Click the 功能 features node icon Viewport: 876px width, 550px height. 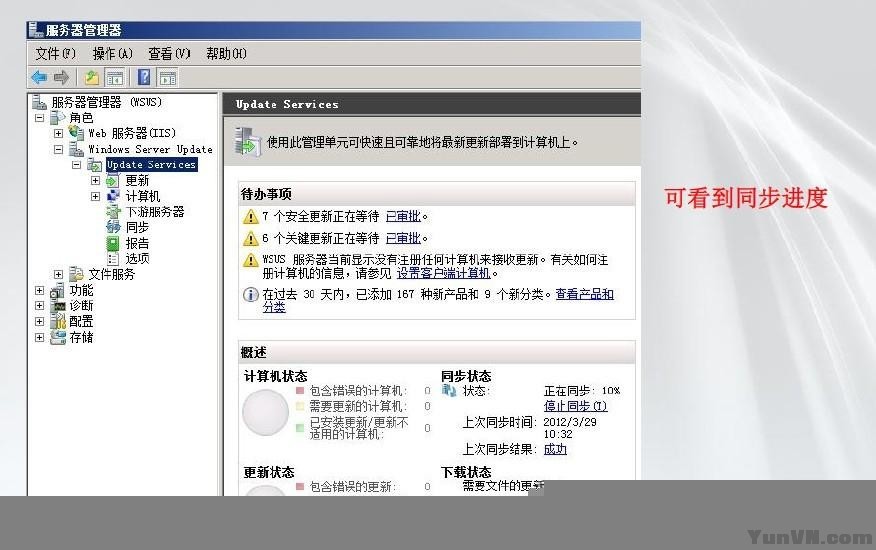(58, 290)
